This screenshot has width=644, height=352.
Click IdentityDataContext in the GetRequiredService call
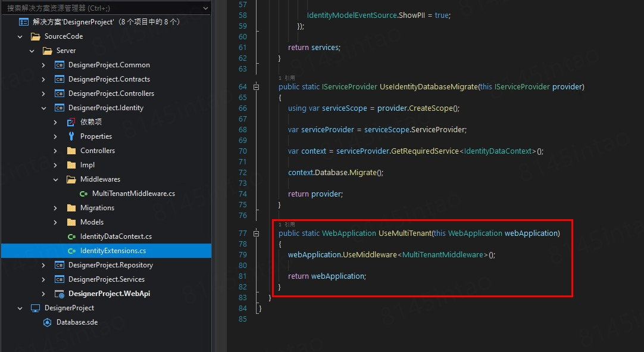[x=498, y=151]
